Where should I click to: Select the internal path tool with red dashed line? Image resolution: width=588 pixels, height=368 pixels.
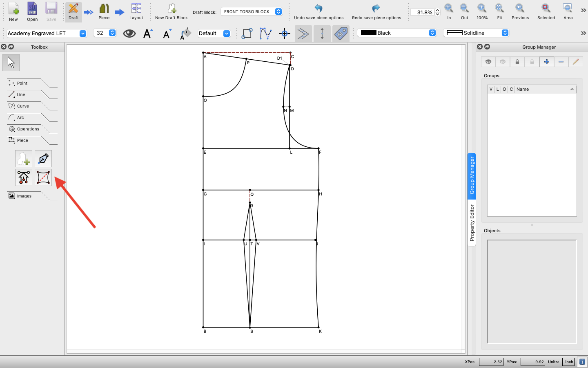[43, 177]
